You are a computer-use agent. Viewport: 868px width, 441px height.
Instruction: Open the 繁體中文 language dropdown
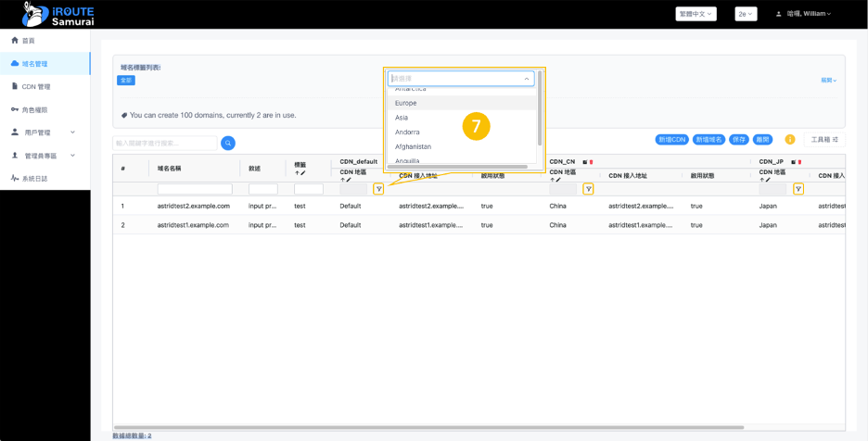click(x=696, y=14)
